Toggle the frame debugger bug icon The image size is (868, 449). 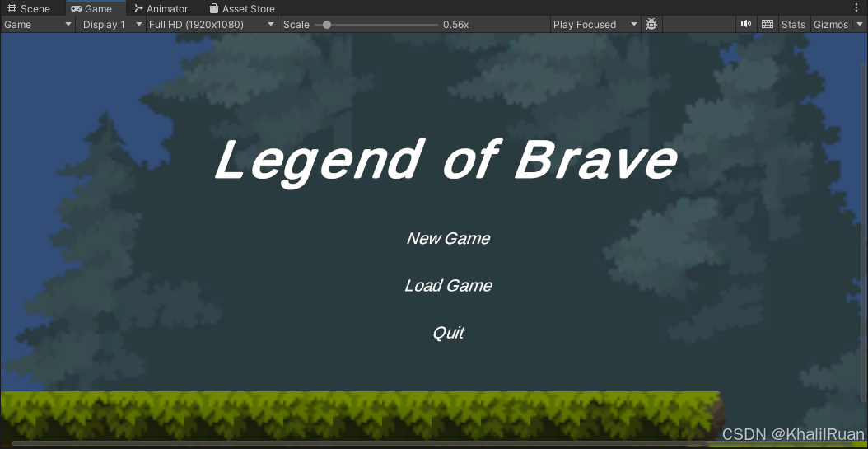pyautogui.click(x=651, y=25)
